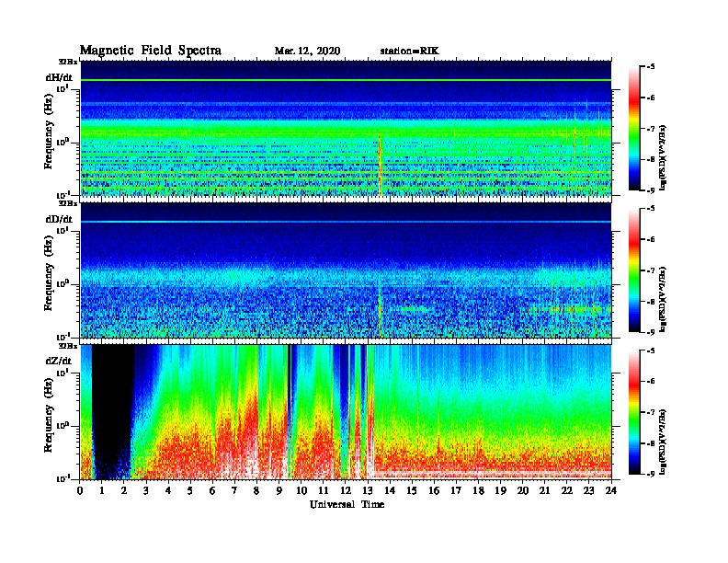
Task: Click hour 17 tick label on time axis
Action: tap(456, 491)
